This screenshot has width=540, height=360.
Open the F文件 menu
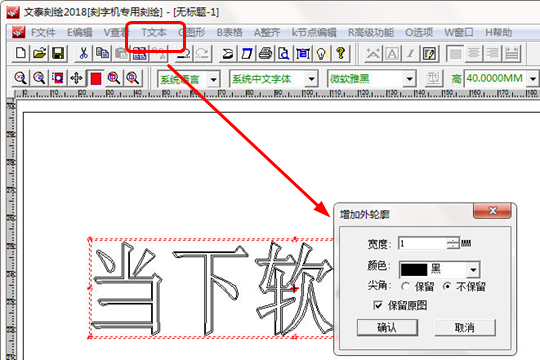[x=43, y=33]
